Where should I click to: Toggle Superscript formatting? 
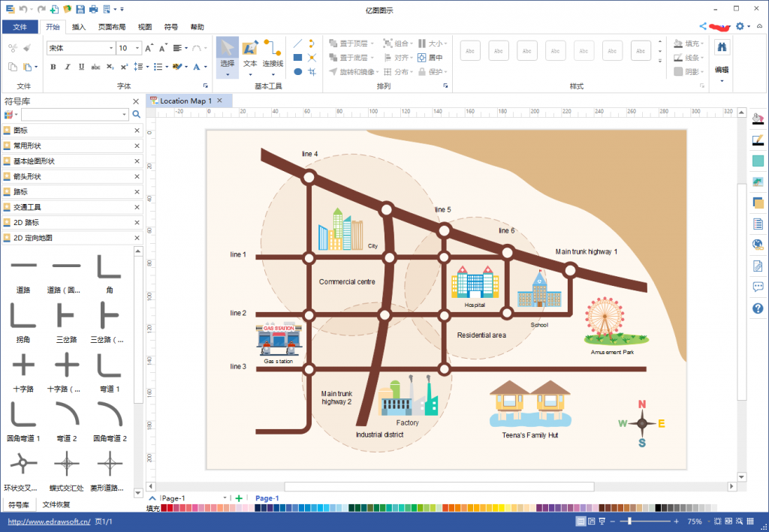click(x=124, y=67)
